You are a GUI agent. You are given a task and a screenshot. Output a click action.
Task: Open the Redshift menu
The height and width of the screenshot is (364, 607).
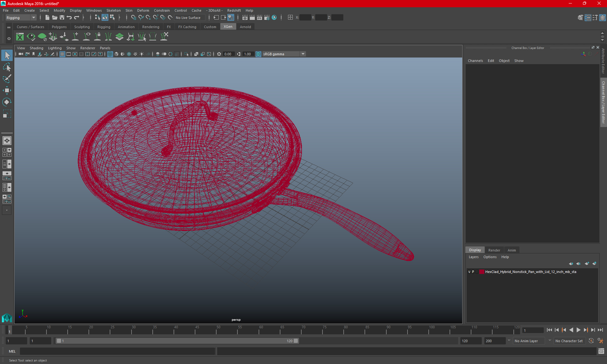pos(234,10)
